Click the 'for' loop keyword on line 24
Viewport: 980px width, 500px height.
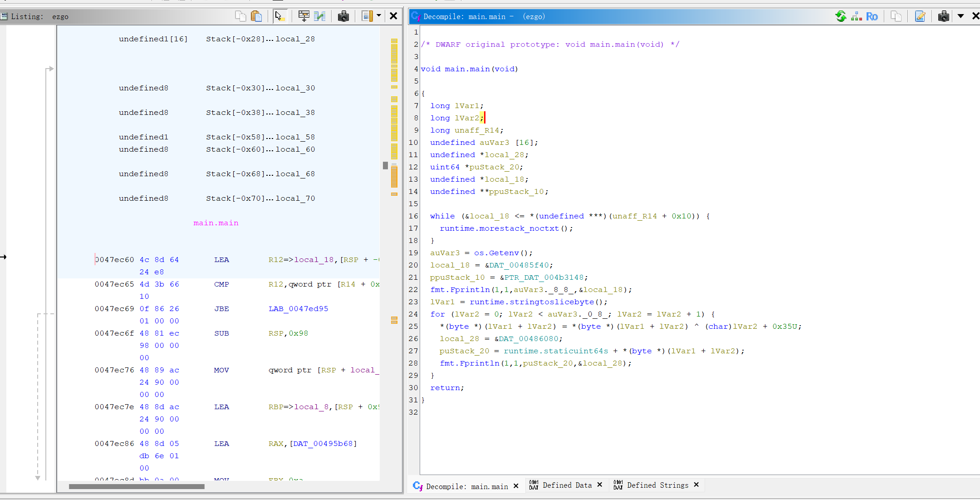click(x=437, y=314)
